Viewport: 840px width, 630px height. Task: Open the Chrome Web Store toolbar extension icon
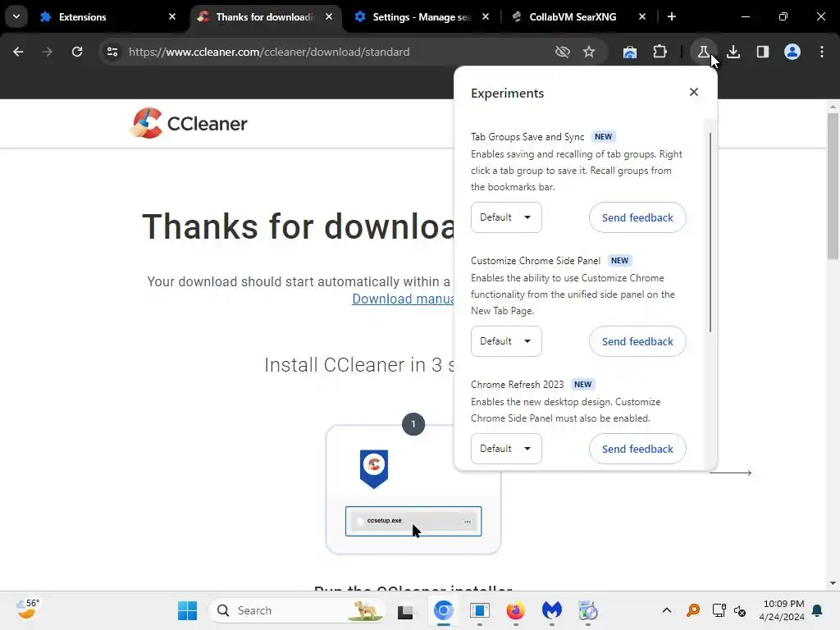pos(630,52)
